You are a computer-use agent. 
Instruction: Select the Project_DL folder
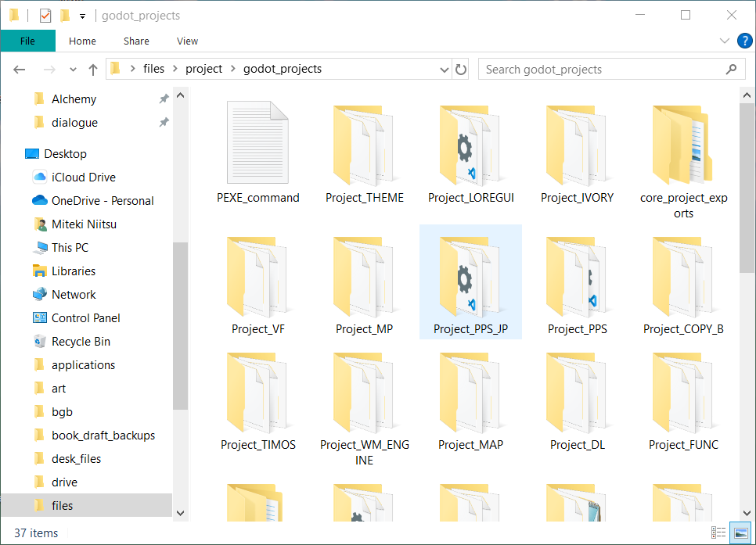[x=577, y=400]
